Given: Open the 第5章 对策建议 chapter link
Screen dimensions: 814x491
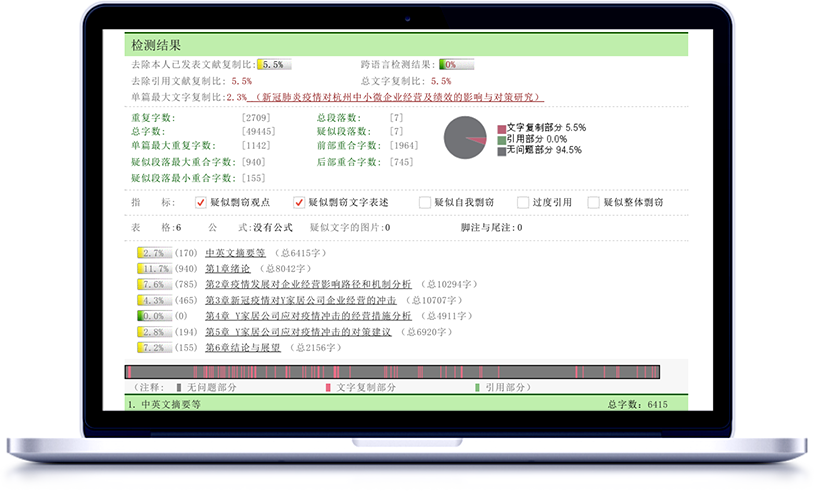Looking at the screenshot, I should click(x=298, y=332).
